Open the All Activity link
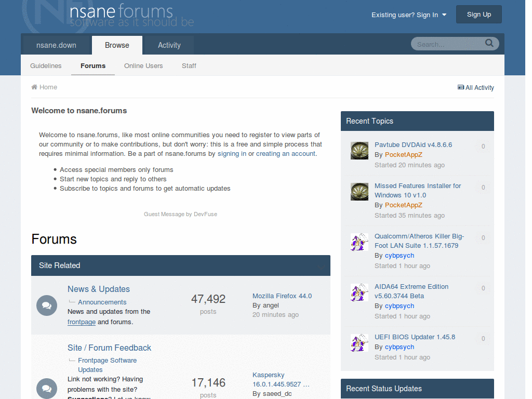Image resolution: width=532 pixels, height=399 pixels. 480,87
